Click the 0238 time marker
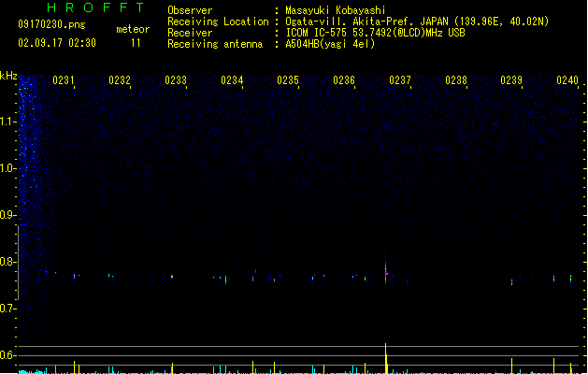The height and width of the screenshot is (374, 588). pos(456,80)
